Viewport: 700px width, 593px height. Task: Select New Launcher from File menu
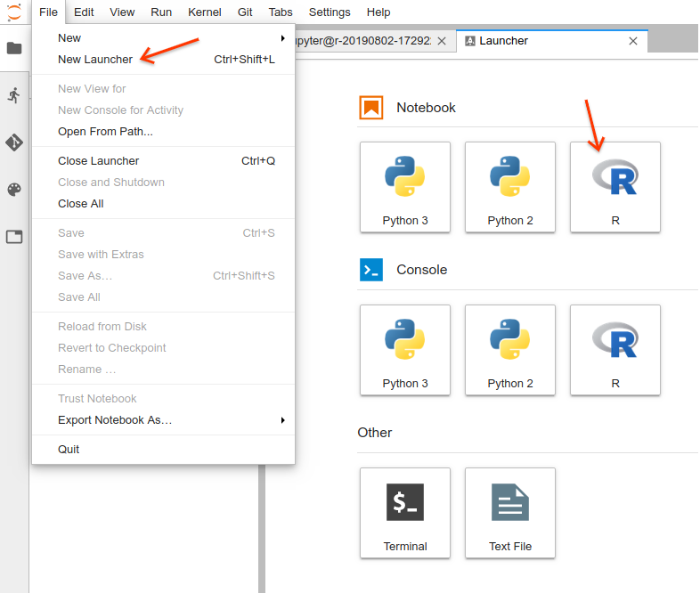point(95,60)
